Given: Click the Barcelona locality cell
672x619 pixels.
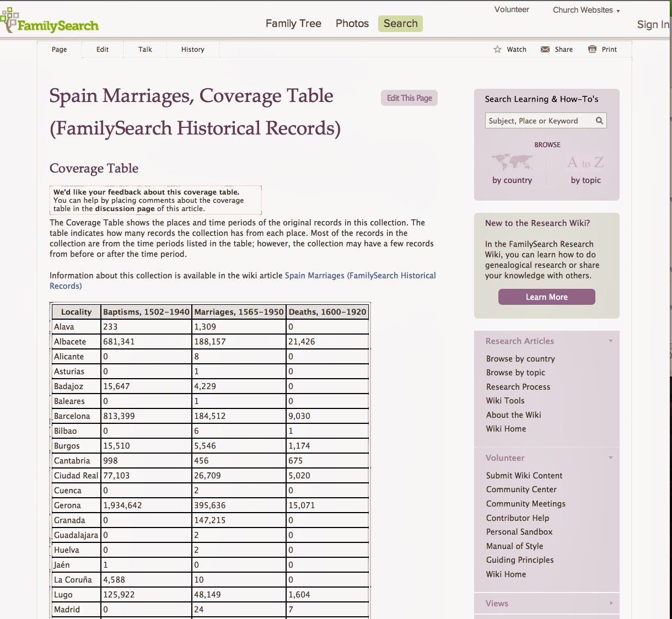Looking at the screenshot, I should click(76, 416).
